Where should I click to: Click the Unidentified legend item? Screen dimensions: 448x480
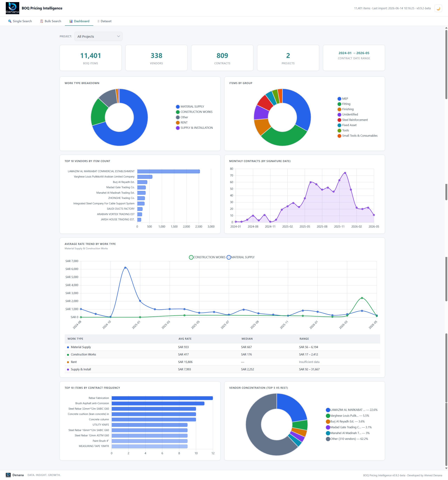347,114
